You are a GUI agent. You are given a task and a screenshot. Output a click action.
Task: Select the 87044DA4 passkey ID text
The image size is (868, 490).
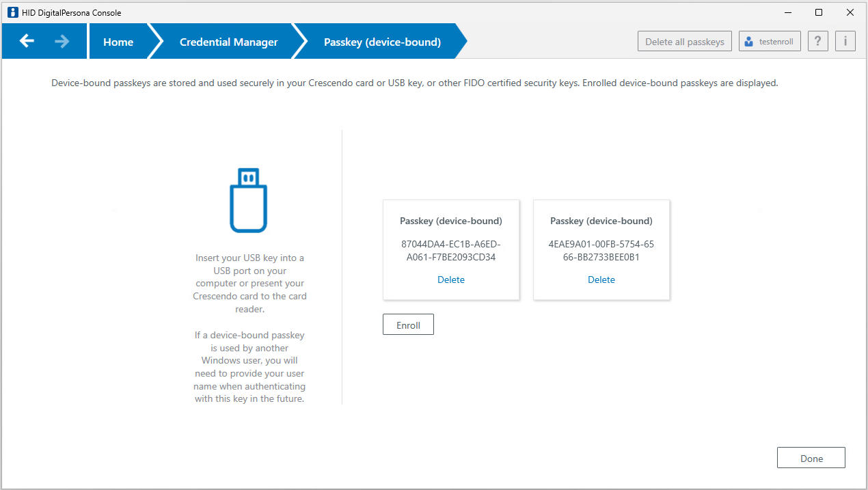tap(451, 251)
